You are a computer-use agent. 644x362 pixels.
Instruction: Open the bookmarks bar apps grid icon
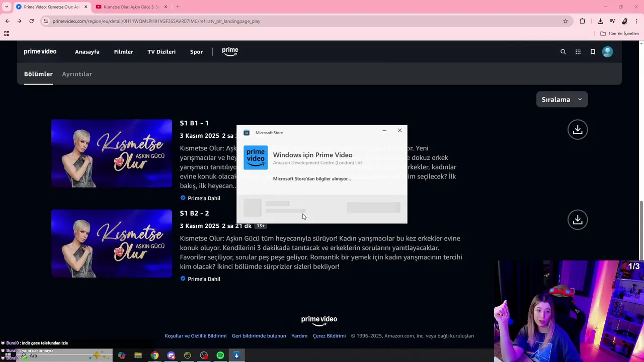pos(7,34)
